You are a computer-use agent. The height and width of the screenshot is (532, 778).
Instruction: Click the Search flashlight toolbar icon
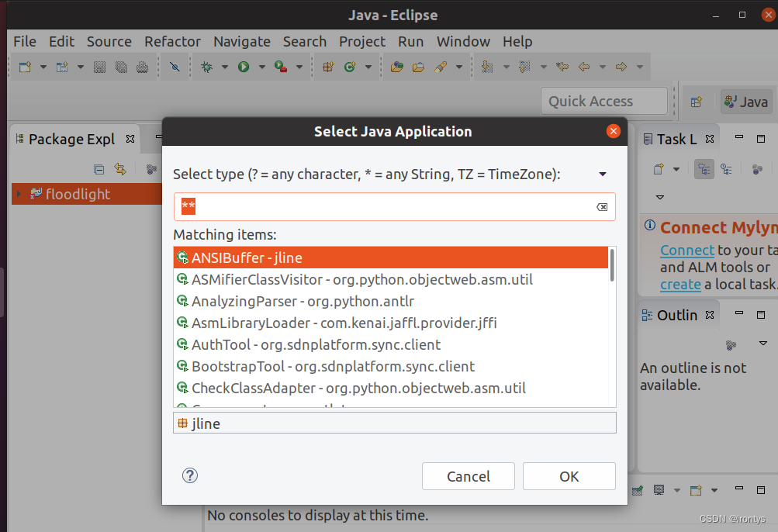pos(441,67)
